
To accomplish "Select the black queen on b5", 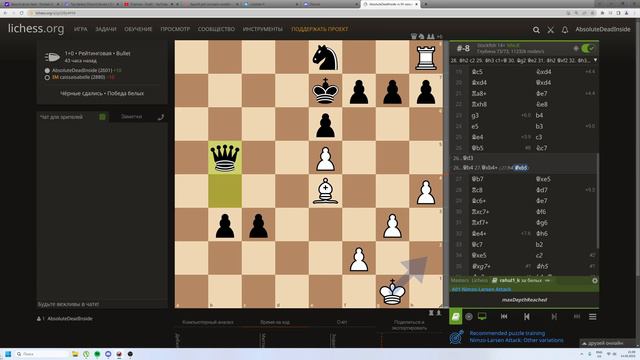I will click(224, 158).
